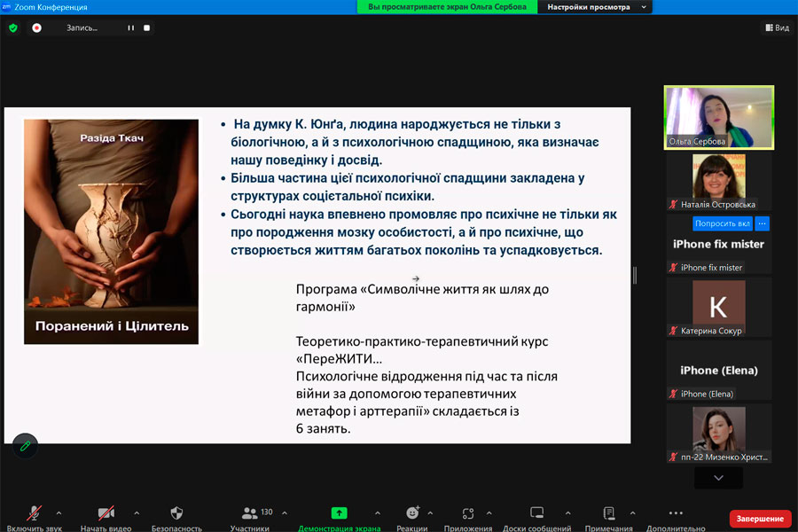Open Доски сообщений whiteboards
The image size is (798, 532).
(x=537, y=518)
